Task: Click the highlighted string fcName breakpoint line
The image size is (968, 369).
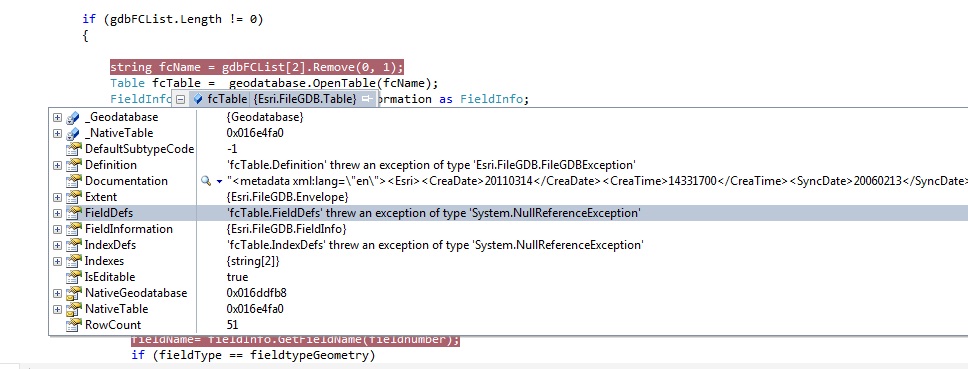Action: point(257,67)
